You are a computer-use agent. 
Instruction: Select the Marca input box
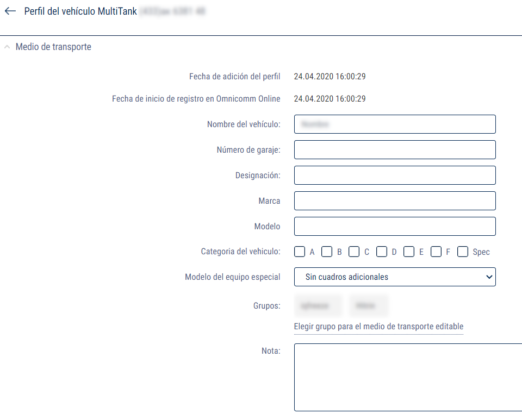point(395,200)
